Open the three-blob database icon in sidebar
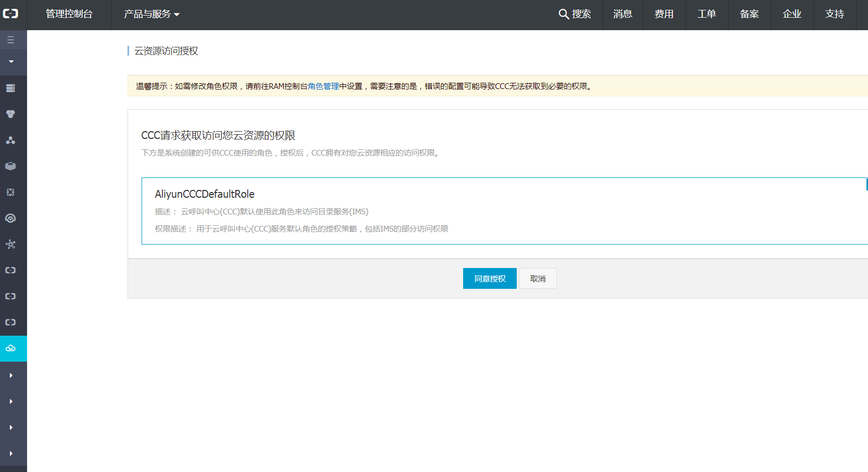Image resolution: width=868 pixels, height=472 pixels. click(x=10, y=114)
